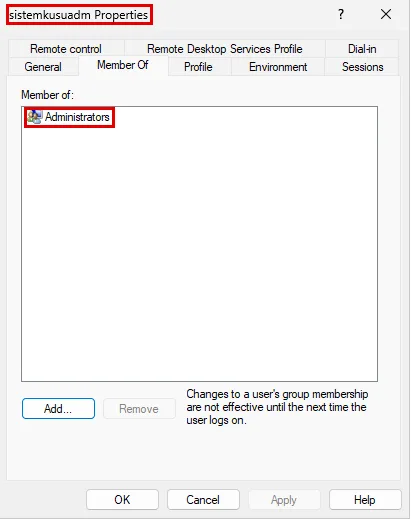411x519 pixels.
Task: Click the question mark help icon
Action: pos(341,14)
